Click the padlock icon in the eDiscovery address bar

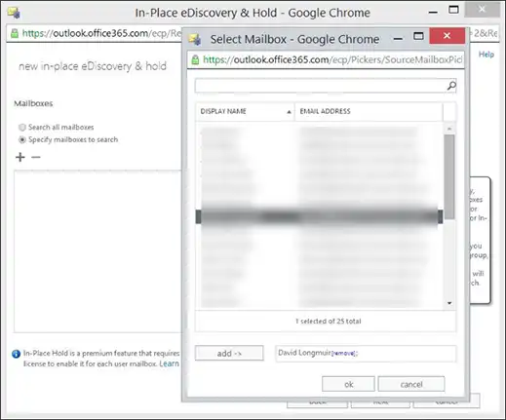[15, 33]
